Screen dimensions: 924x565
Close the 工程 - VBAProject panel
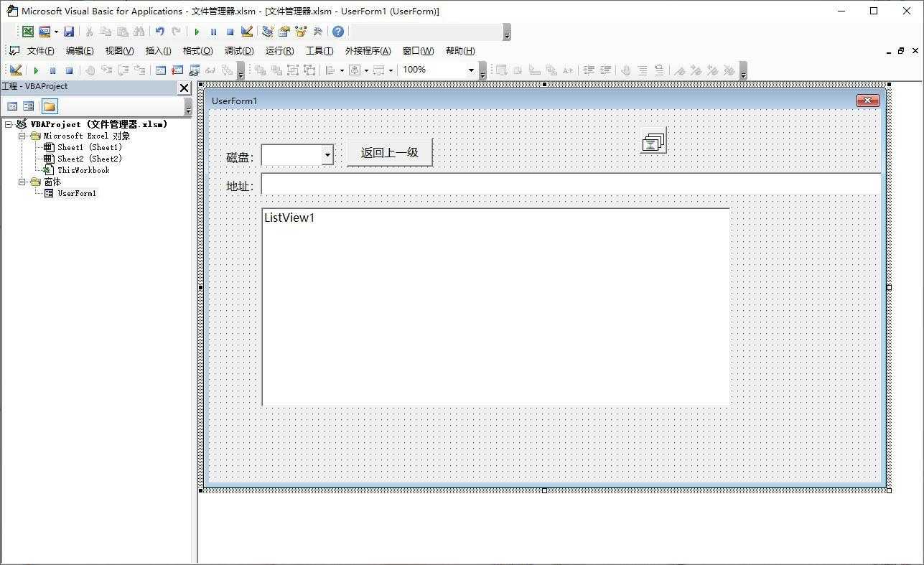pyautogui.click(x=185, y=88)
